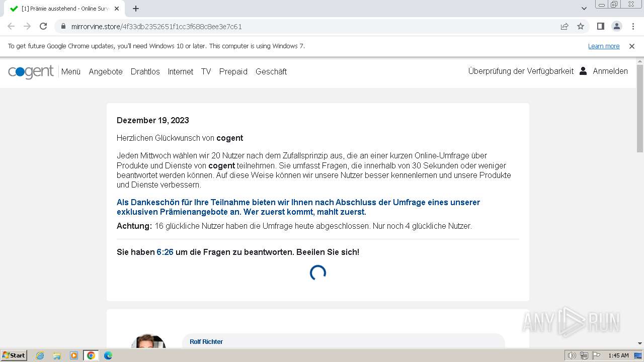Click the cogent logo
644x362 pixels.
[x=31, y=72]
